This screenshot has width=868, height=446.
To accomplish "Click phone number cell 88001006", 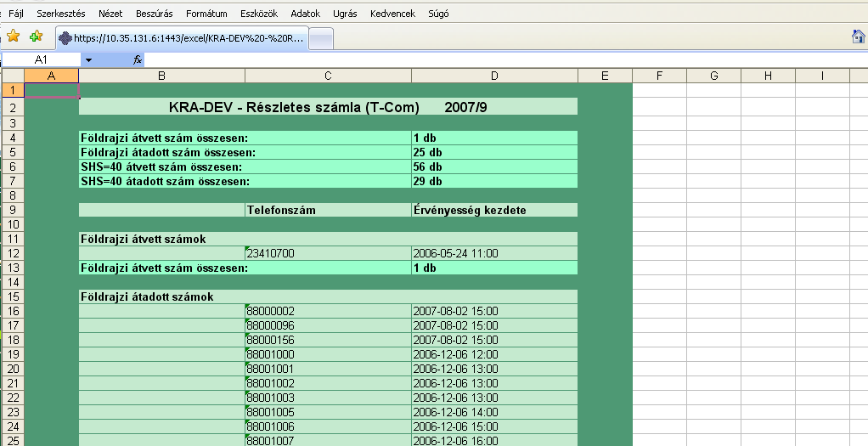I will (328, 426).
